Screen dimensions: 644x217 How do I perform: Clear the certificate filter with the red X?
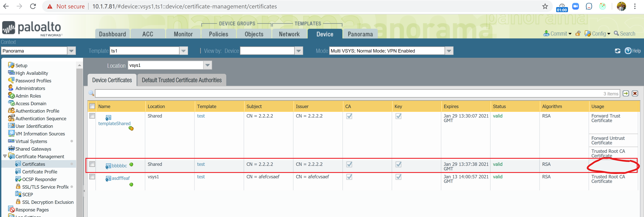click(635, 93)
